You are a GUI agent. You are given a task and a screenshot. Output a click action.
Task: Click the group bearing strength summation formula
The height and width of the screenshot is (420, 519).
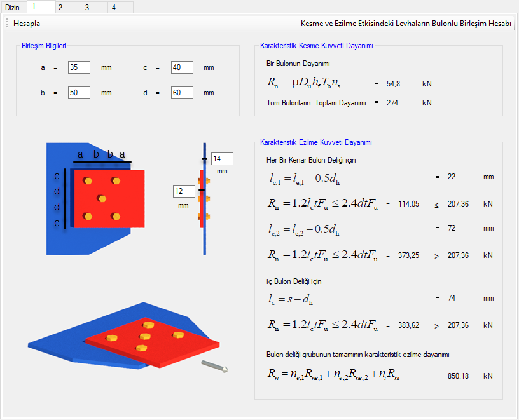click(x=334, y=374)
